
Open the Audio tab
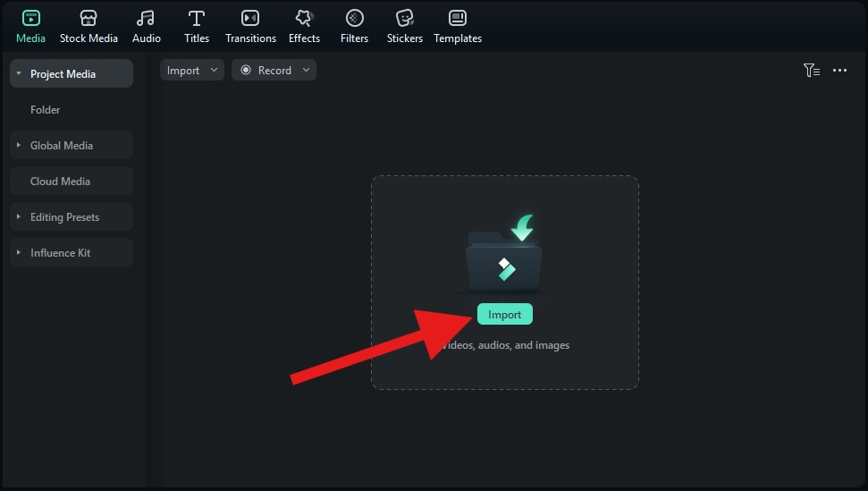point(146,27)
